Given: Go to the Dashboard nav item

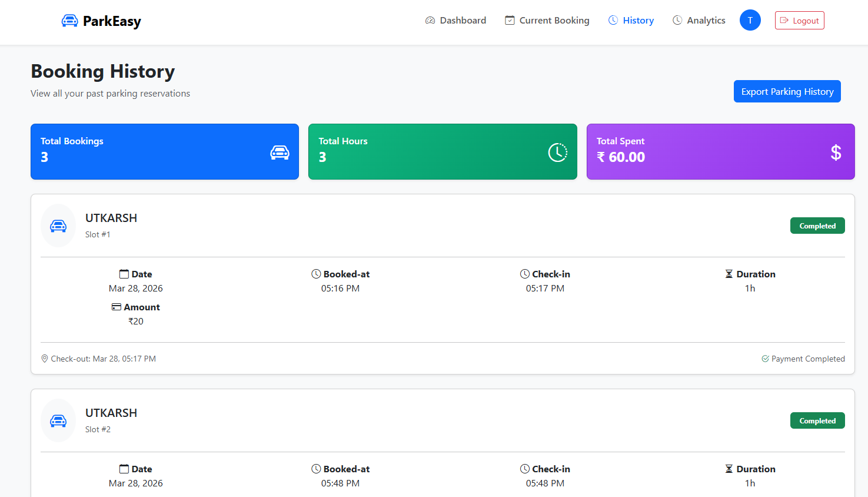Looking at the screenshot, I should 455,21.
